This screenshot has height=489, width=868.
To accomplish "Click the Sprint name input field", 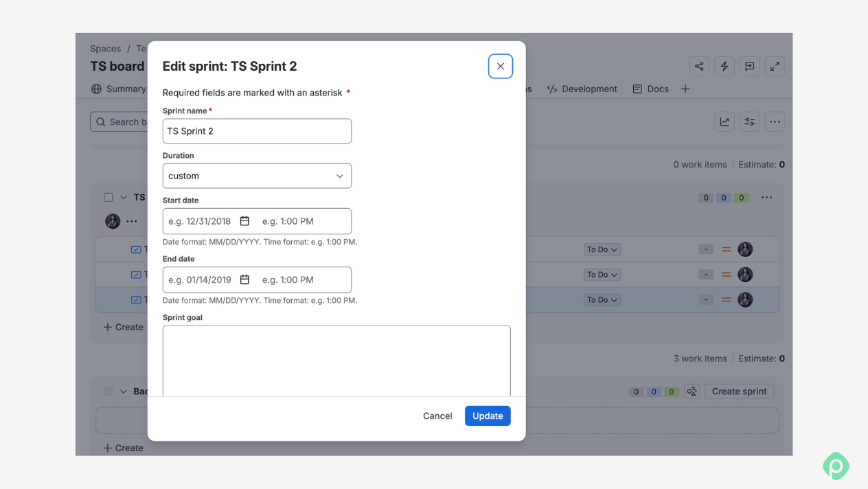I will (257, 131).
